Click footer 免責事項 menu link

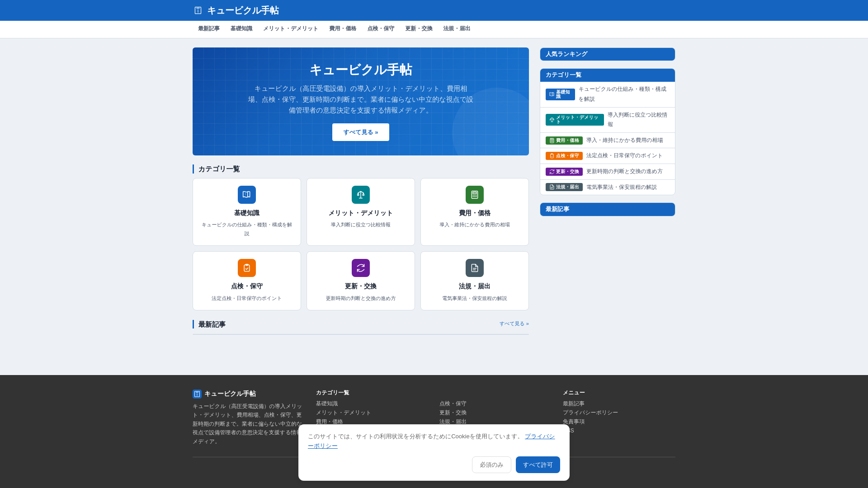(574, 422)
